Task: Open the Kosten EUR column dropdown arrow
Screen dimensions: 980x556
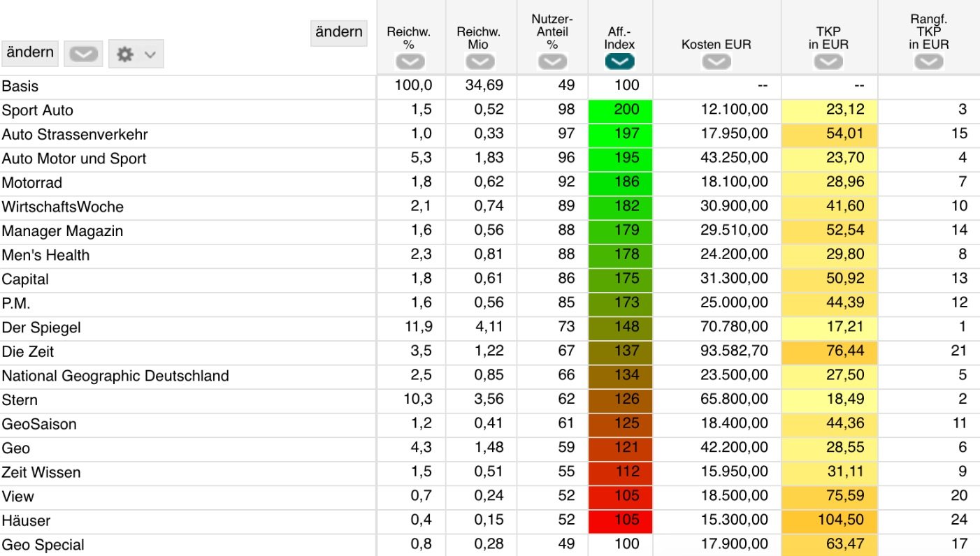Action: (x=716, y=62)
